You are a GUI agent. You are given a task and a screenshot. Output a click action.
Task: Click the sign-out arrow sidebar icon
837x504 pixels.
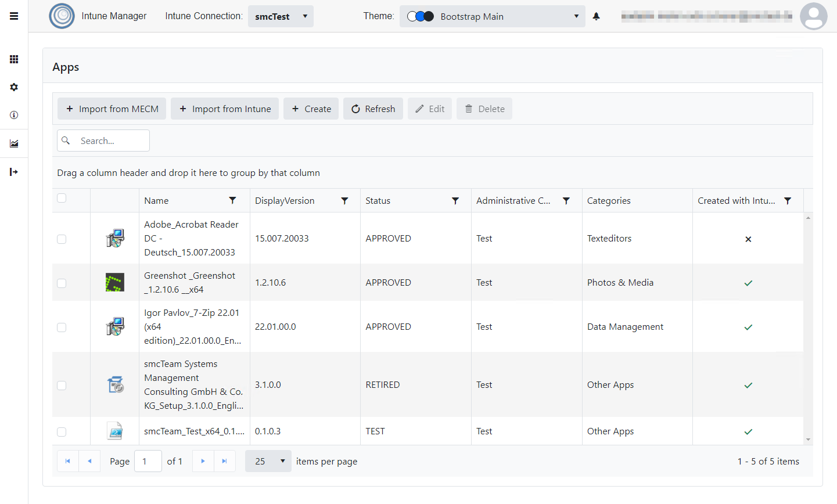[x=14, y=172]
